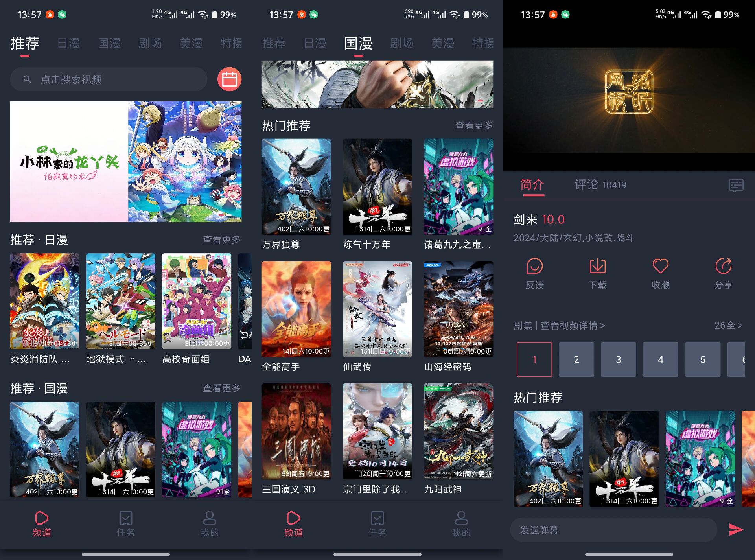755x560 pixels.
Task: Open the calendar schedule icon beside search
Action: [230, 79]
